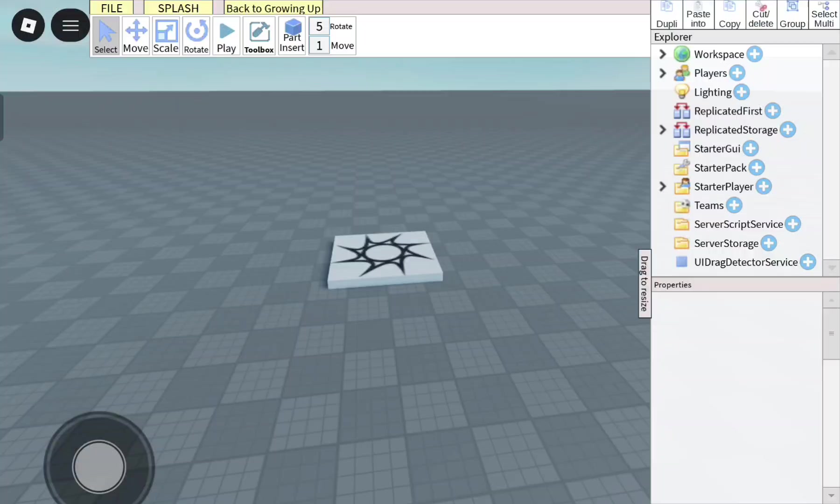Select ReplicatedFirst in Explorer

(728, 111)
